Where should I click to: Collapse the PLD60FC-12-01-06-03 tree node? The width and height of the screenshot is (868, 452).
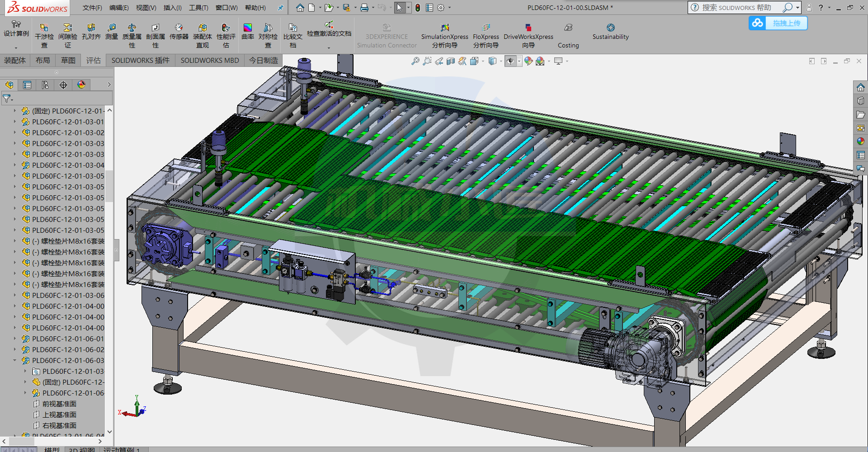pyautogui.click(x=14, y=360)
